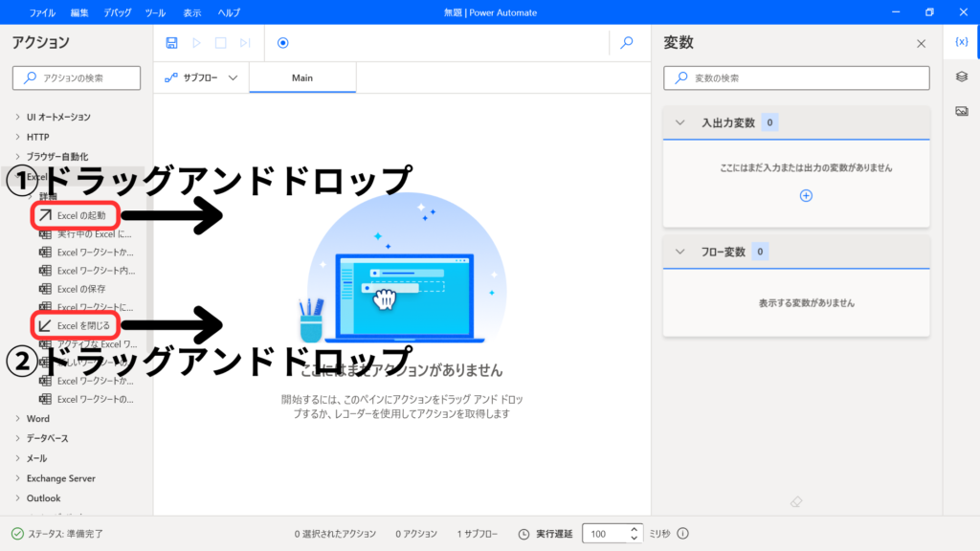980x551 pixels.
Task: Run the flow with the play icon
Action: tap(196, 42)
